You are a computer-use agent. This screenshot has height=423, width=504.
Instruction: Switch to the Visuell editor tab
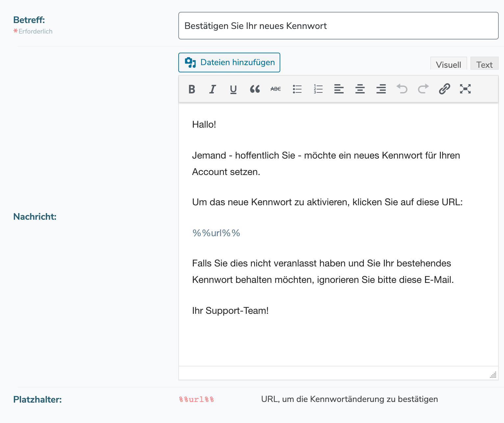click(x=448, y=64)
